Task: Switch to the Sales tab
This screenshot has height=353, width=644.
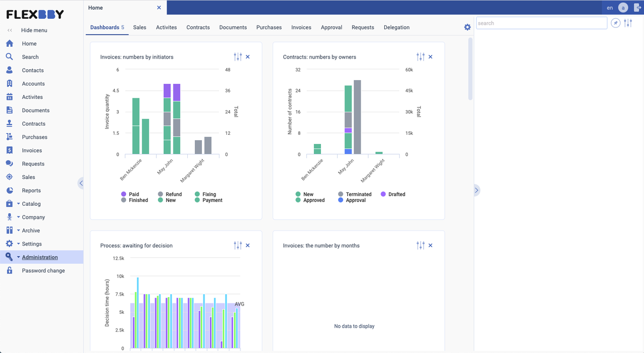Action: pyautogui.click(x=140, y=27)
